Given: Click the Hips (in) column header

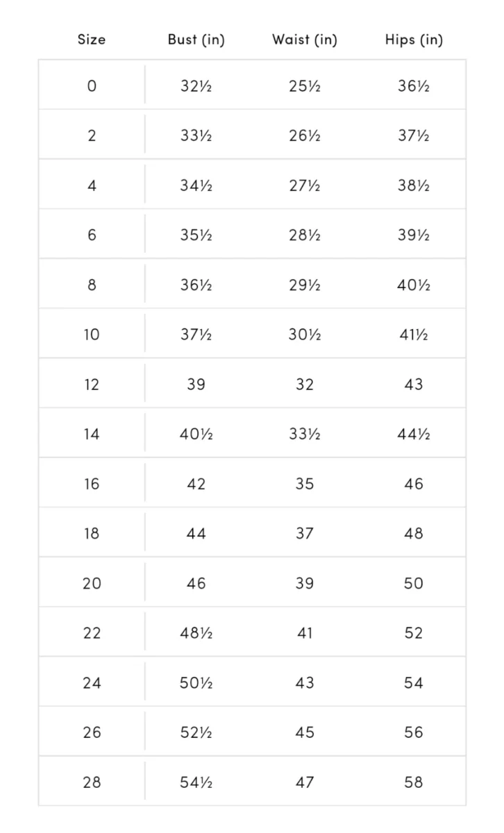Looking at the screenshot, I should 413,40.
